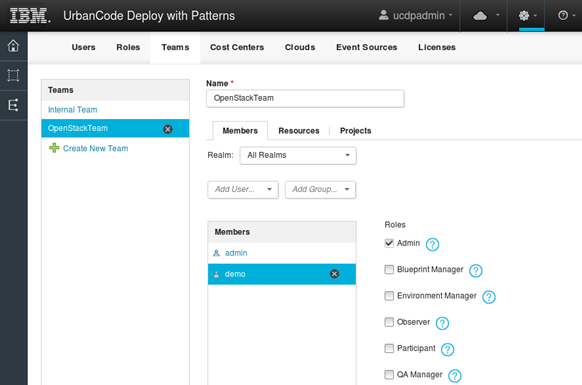Click the team Name input field
The image size is (582, 385).
[x=305, y=98]
